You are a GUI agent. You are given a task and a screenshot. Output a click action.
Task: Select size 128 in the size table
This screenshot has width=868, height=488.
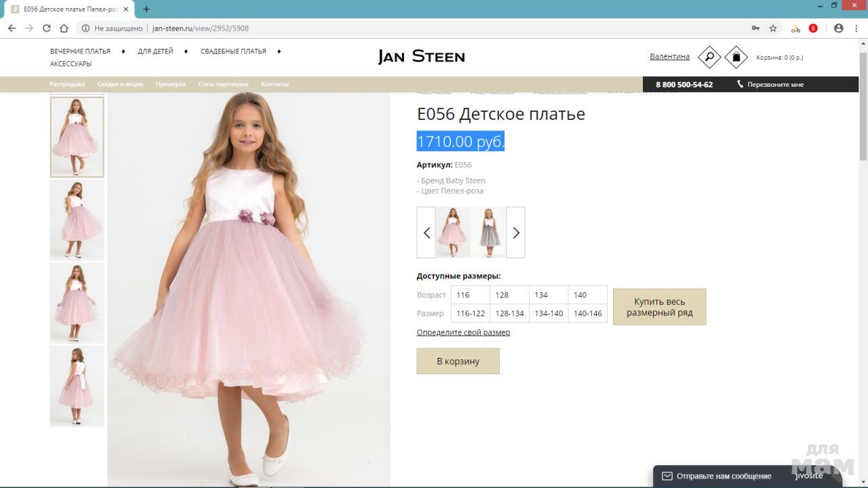pyautogui.click(x=509, y=295)
